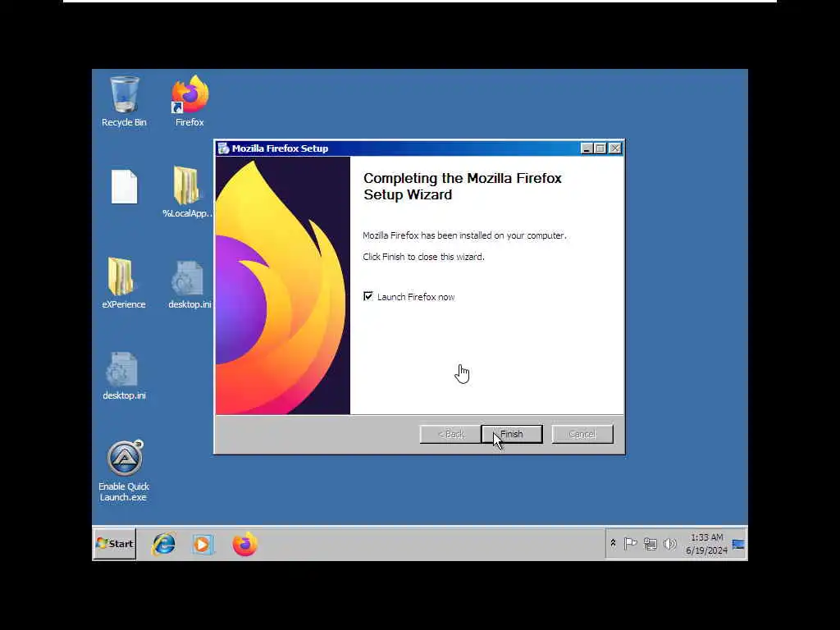Maximize the Mozilla Firefox Setup window
This screenshot has height=630, width=840.
click(600, 148)
